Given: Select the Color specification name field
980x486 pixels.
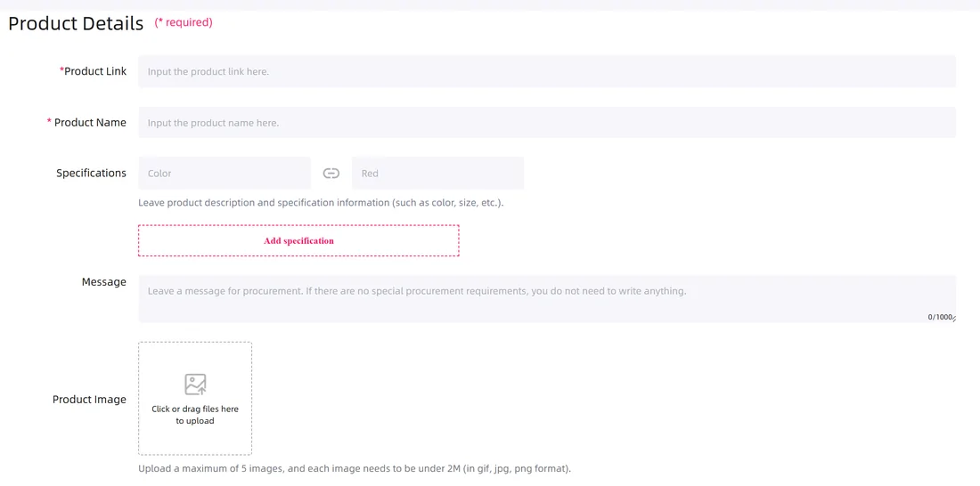Looking at the screenshot, I should 225,173.
